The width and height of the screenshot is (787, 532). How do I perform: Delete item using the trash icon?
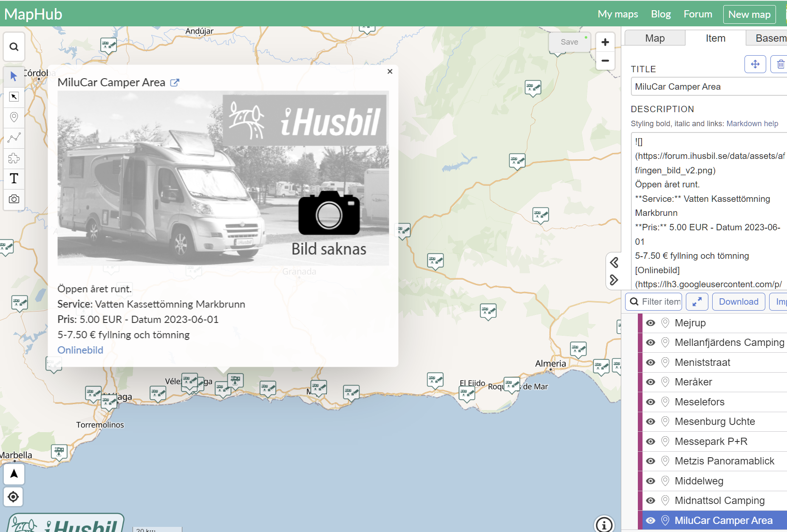pyautogui.click(x=780, y=64)
